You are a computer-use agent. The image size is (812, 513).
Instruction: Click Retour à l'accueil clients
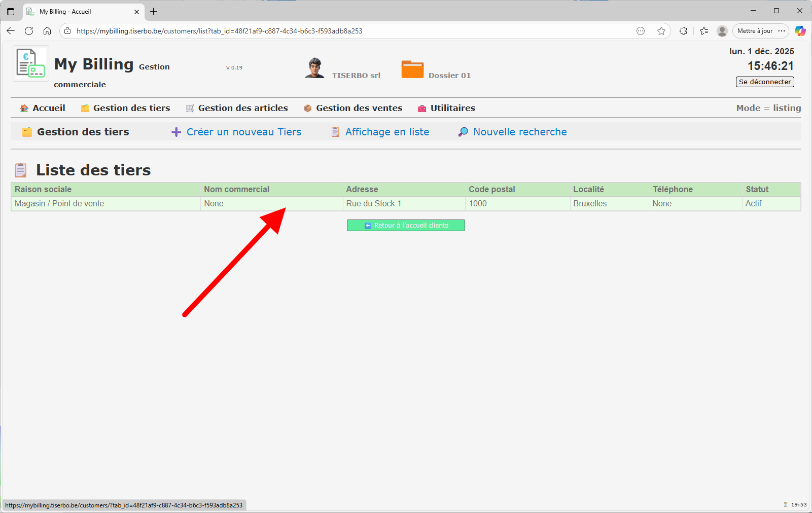pos(405,225)
